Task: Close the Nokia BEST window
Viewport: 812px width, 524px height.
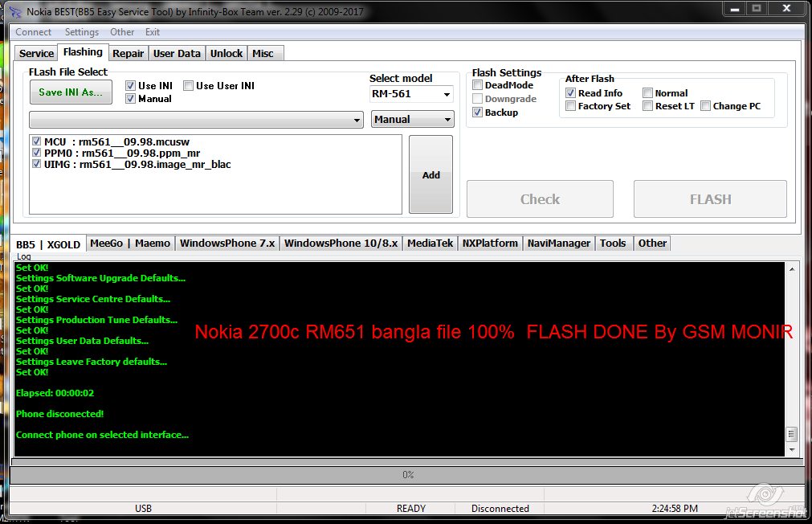Action: [786, 8]
